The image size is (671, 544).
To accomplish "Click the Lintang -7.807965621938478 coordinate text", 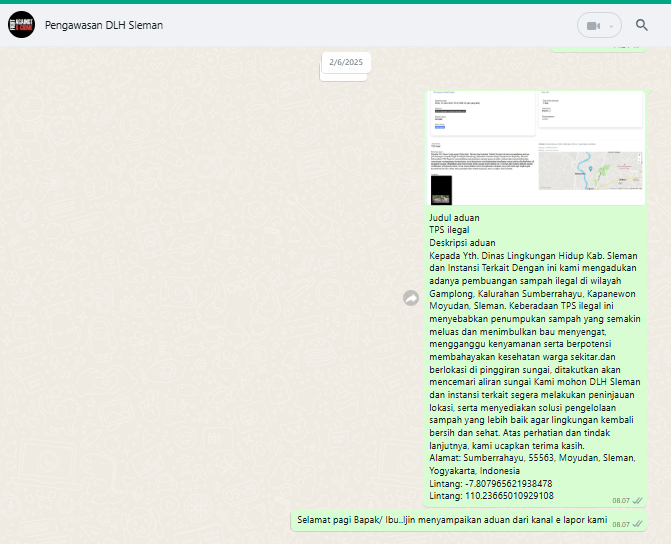I will [x=490, y=483].
